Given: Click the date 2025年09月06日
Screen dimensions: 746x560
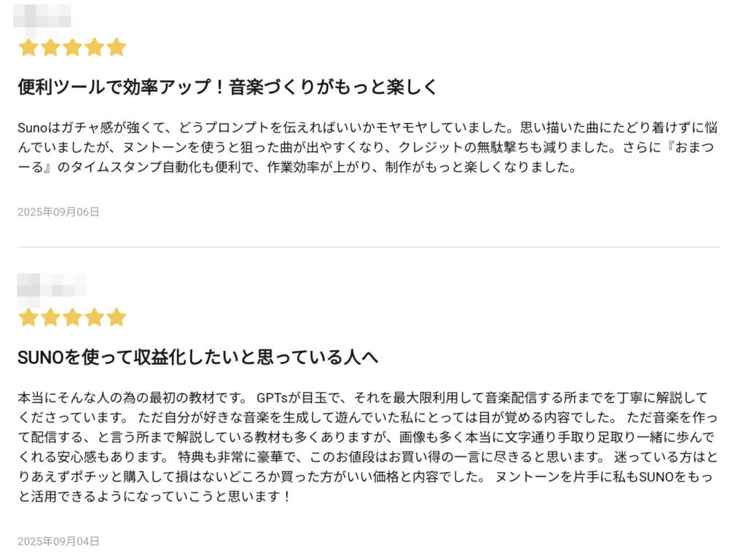Looking at the screenshot, I should 58,212.
